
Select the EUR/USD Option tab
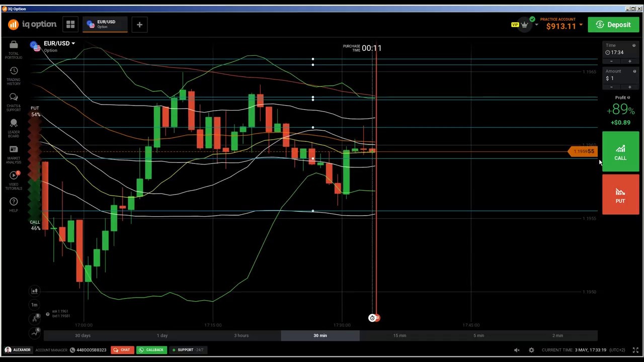tap(105, 24)
